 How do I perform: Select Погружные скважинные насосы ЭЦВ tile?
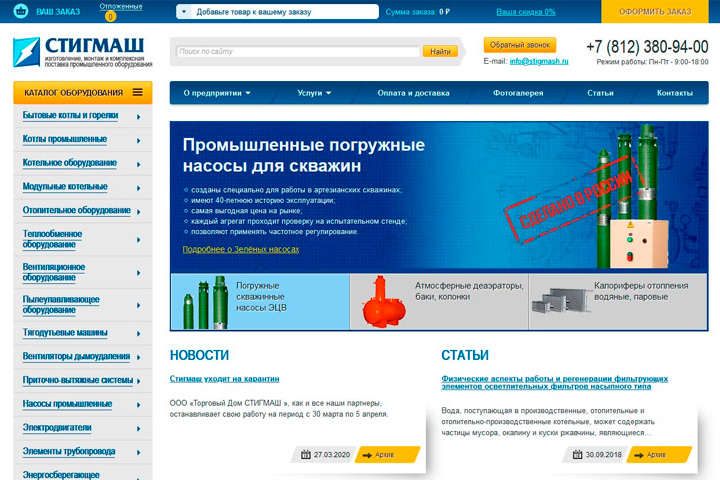tap(260, 302)
